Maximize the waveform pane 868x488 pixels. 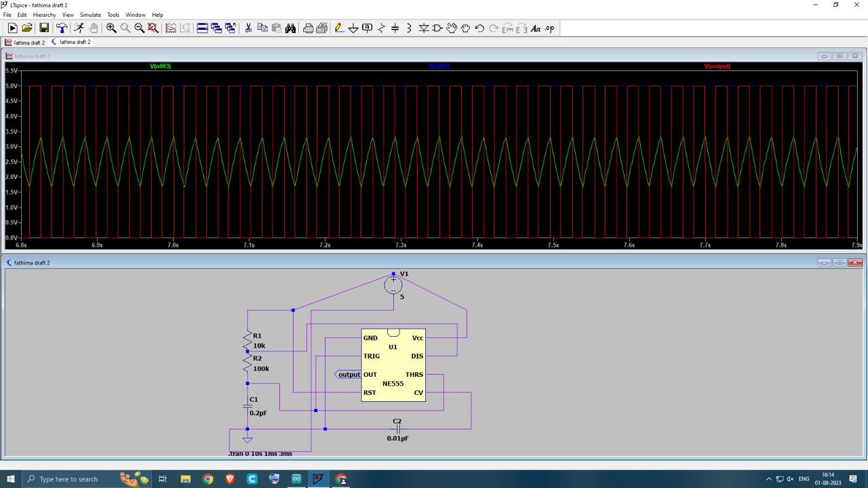click(840, 56)
